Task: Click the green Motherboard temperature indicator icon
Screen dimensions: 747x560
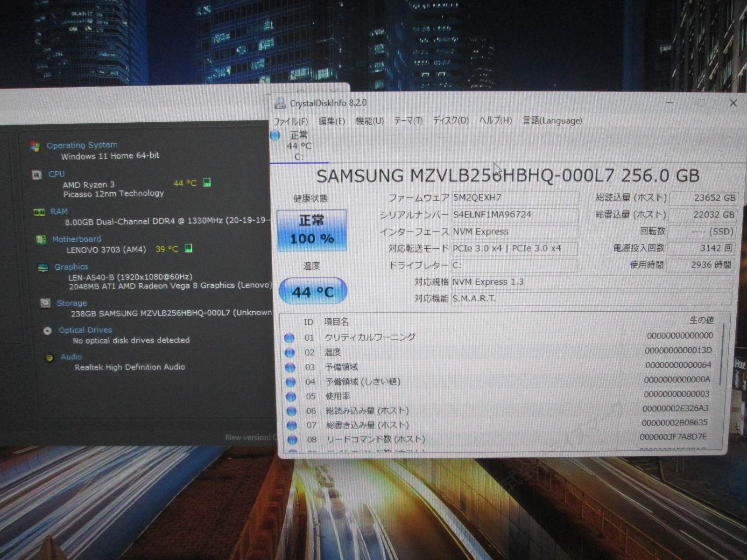Action: pyautogui.click(x=189, y=248)
